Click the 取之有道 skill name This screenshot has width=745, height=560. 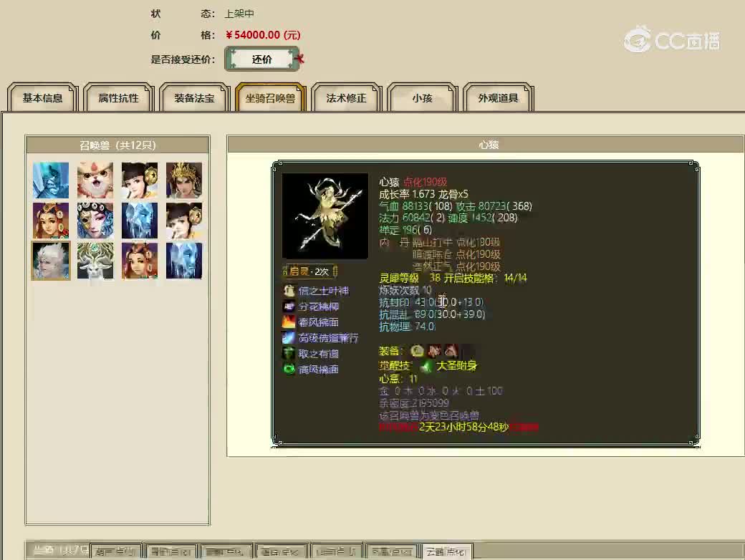point(318,354)
